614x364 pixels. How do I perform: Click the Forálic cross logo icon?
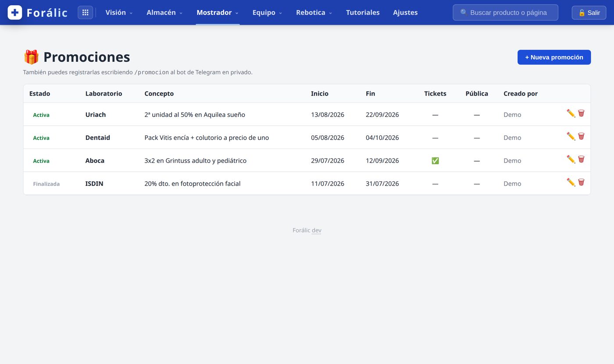[x=15, y=12]
